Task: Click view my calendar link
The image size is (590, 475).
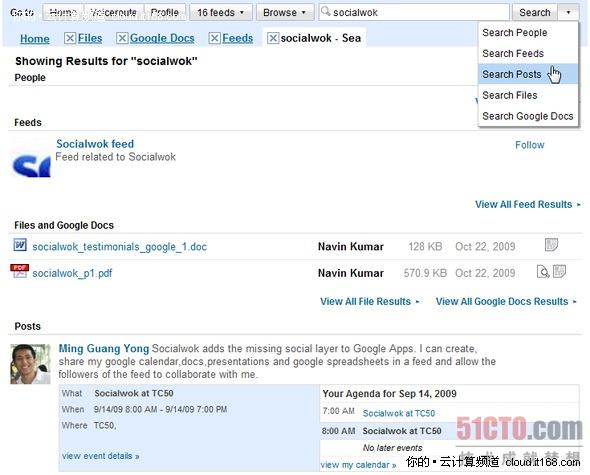Action: point(358,465)
